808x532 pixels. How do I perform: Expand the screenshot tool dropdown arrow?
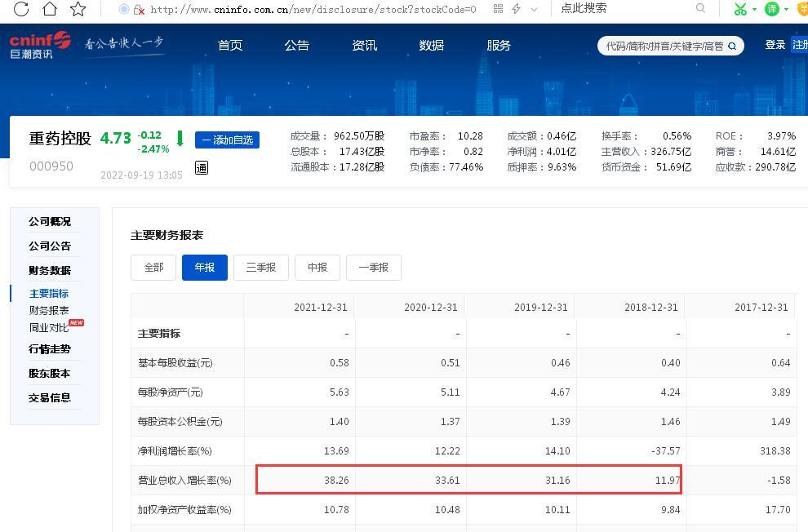[x=754, y=9]
